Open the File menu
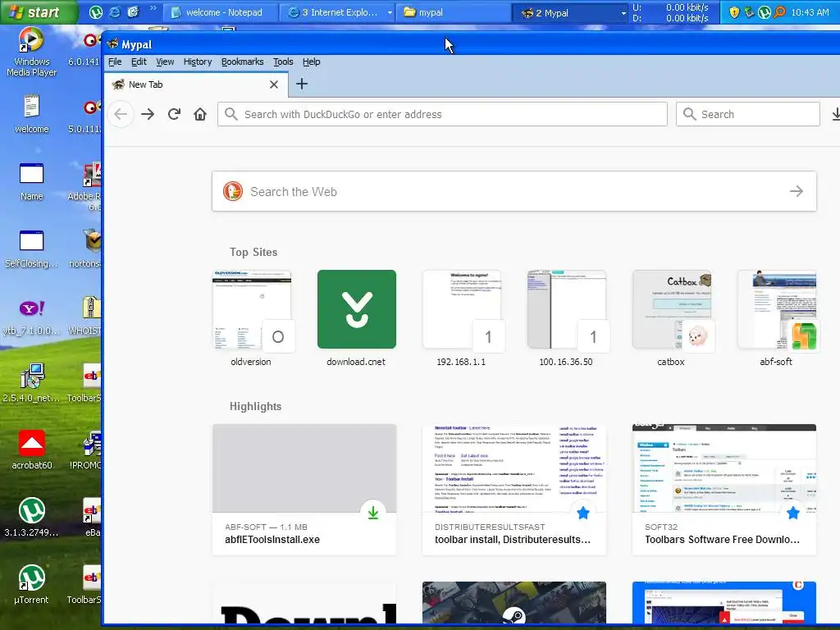Viewport: 840px width, 630px height. [115, 62]
